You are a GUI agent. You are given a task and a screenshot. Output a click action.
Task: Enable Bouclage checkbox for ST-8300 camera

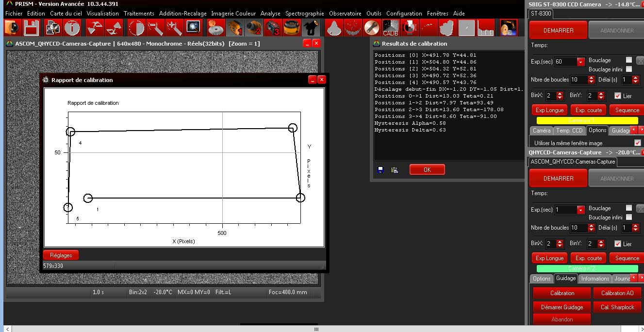[x=629, y=60]
